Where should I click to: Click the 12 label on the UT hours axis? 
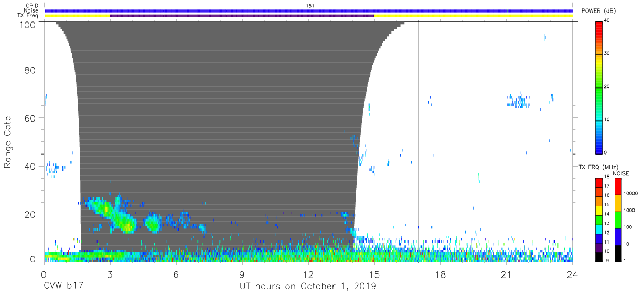(308, 274)
